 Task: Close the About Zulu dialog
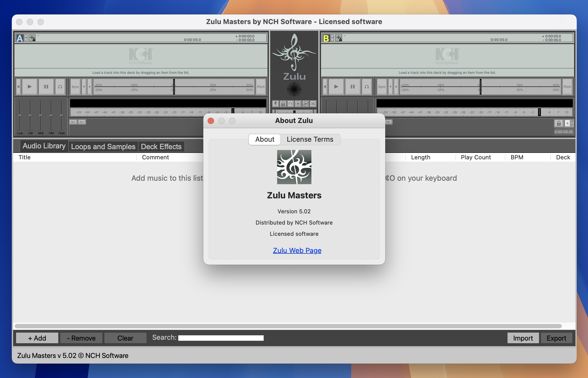pyautogui.click(x=211, y=121)
